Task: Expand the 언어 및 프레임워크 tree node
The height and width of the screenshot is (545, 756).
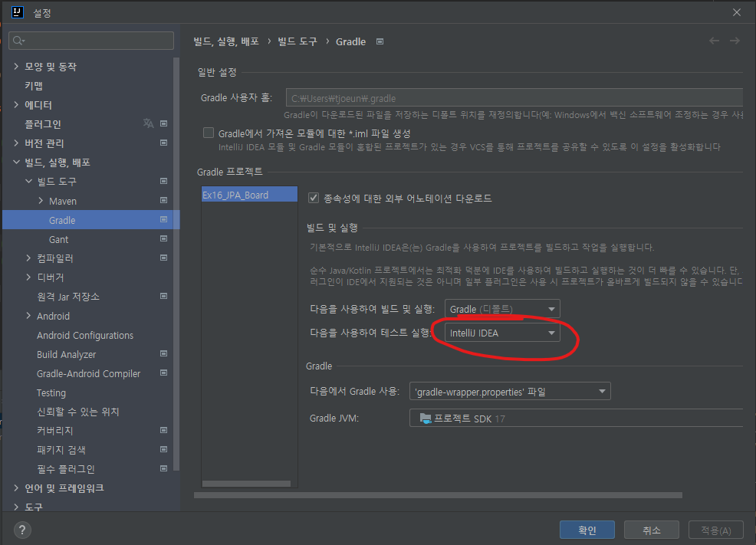Action: [16, 488]
